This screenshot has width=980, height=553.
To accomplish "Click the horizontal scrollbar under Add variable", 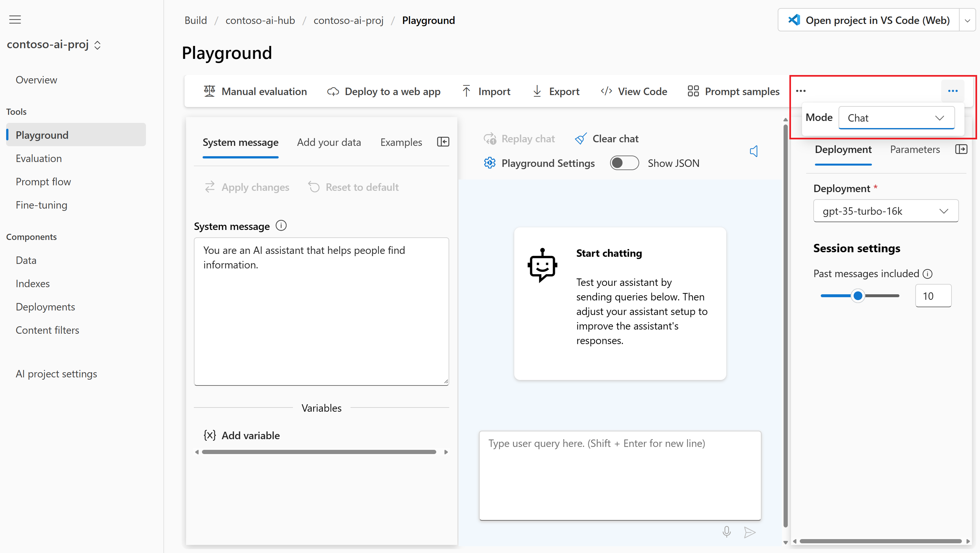I will click(x=319, y=452).
